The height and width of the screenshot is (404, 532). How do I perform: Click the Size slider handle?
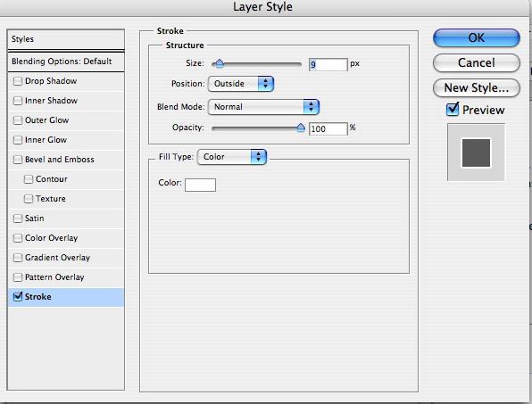(x=220, y=63)
